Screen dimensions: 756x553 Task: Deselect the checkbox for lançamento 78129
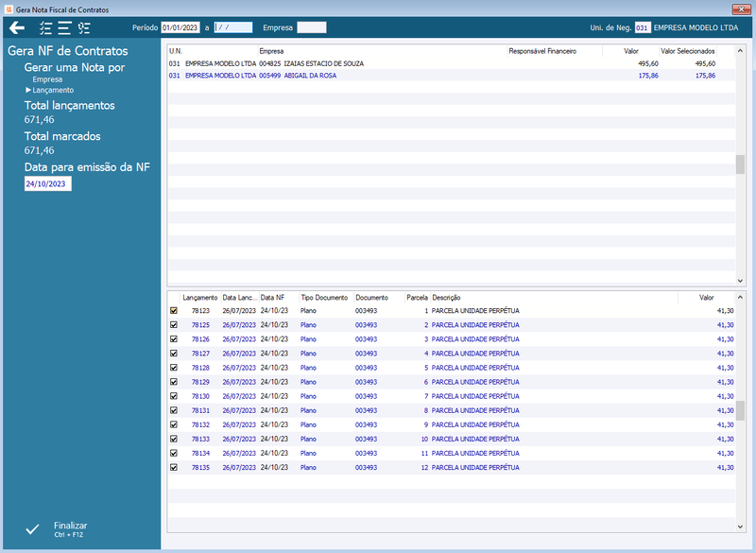174,382
